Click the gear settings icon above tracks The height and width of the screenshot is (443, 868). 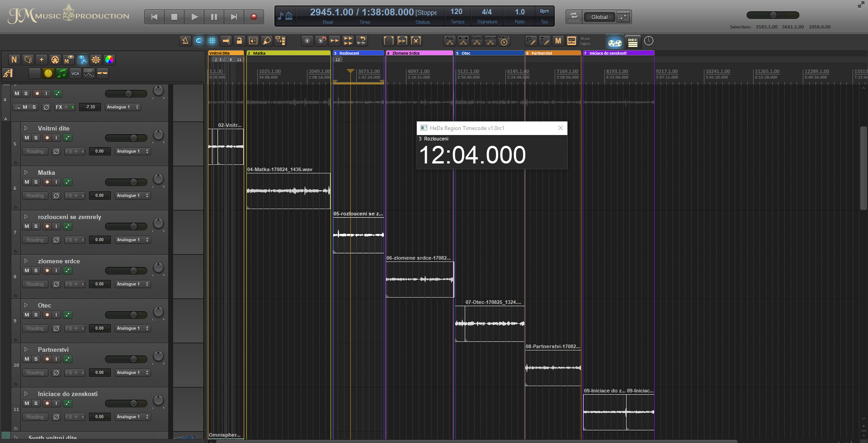tap(96, 60)
